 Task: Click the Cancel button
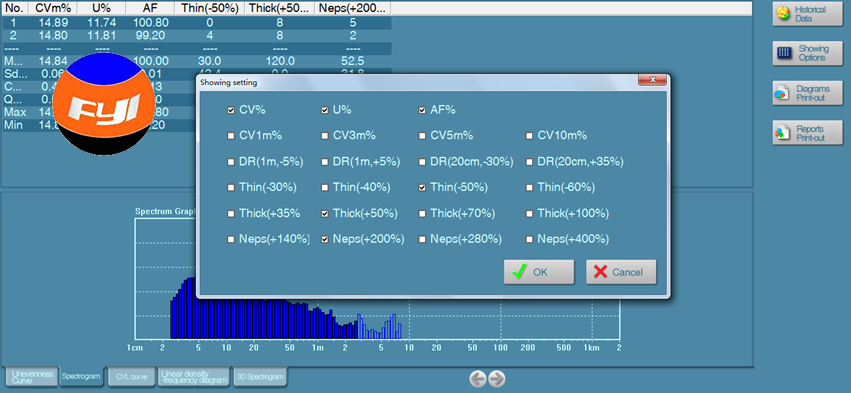[x=621, y=272]
